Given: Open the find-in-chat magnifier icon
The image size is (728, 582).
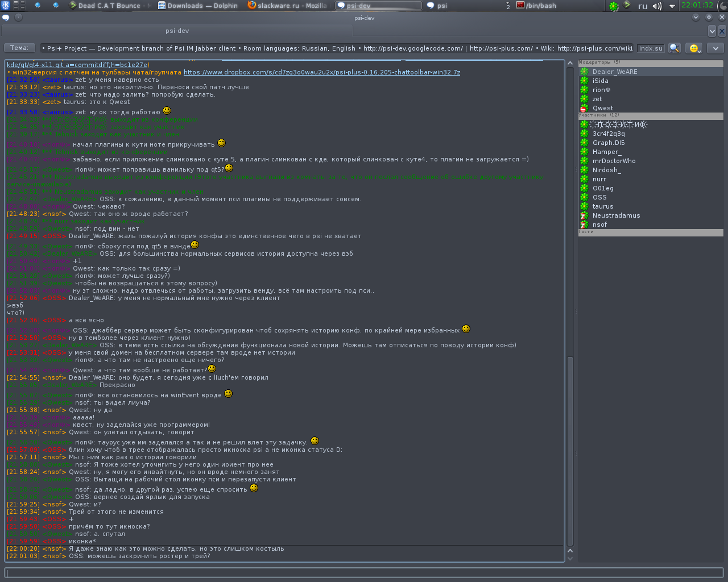Looking at the screenshot, I should coord(674,48).
